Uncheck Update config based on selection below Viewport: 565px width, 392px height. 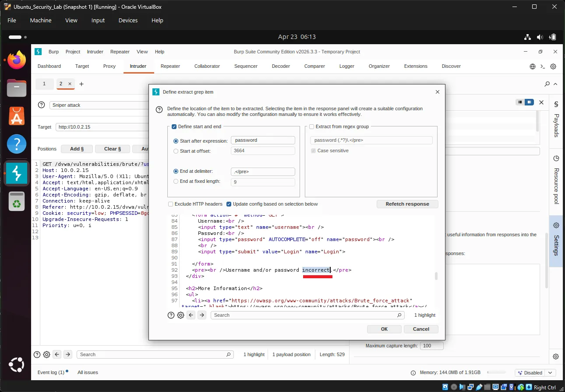click(229, 204)
